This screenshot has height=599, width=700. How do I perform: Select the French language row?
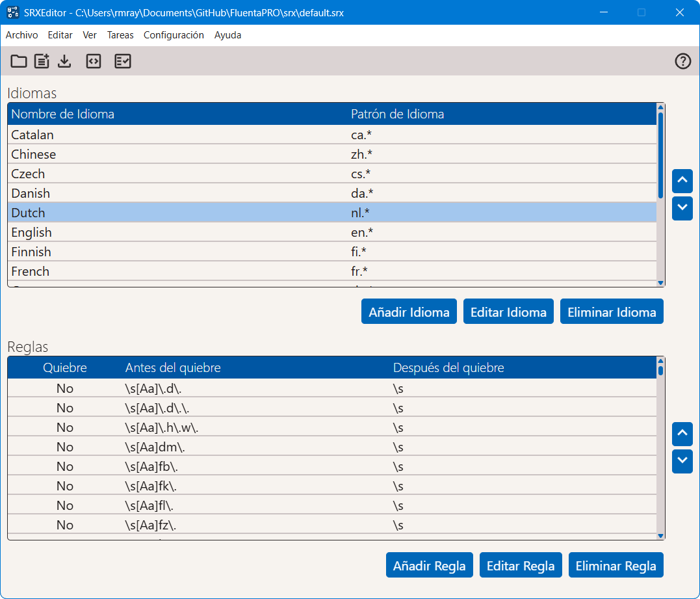332,271
